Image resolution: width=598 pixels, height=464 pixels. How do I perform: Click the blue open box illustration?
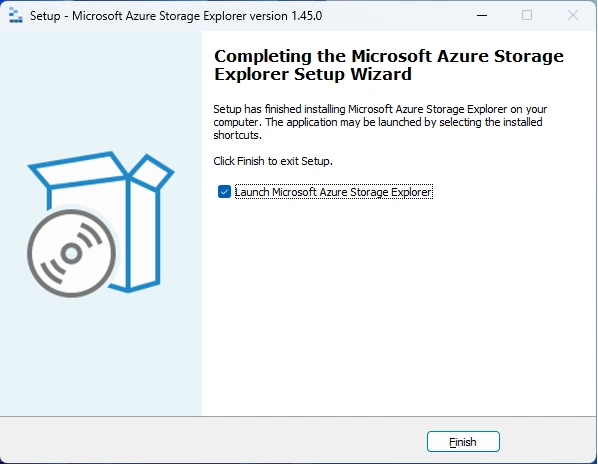click(101, 222)
